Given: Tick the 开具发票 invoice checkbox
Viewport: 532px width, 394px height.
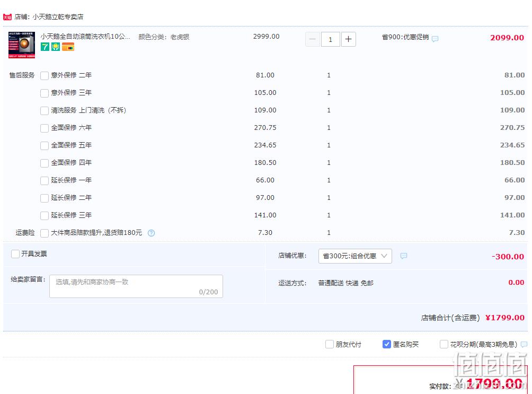Looking at the screenshot, I should [15, 253].
